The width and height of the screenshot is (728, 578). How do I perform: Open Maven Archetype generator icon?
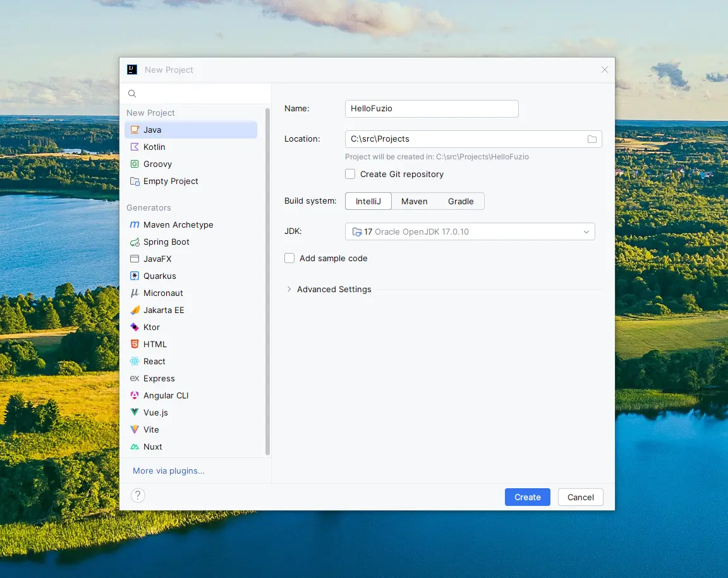[x=135, y=225]
